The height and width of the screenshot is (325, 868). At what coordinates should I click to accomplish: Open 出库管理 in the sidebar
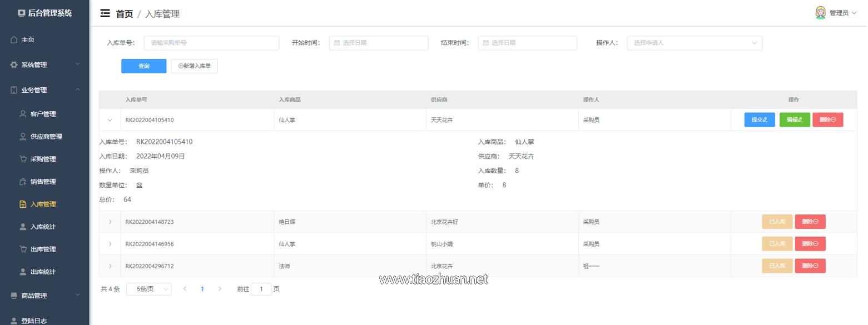[x=44, y=249]
